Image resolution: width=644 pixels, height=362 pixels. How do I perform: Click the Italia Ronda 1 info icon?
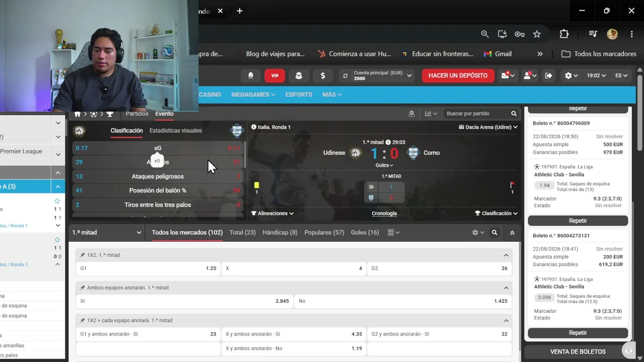(x=254, y=127)
